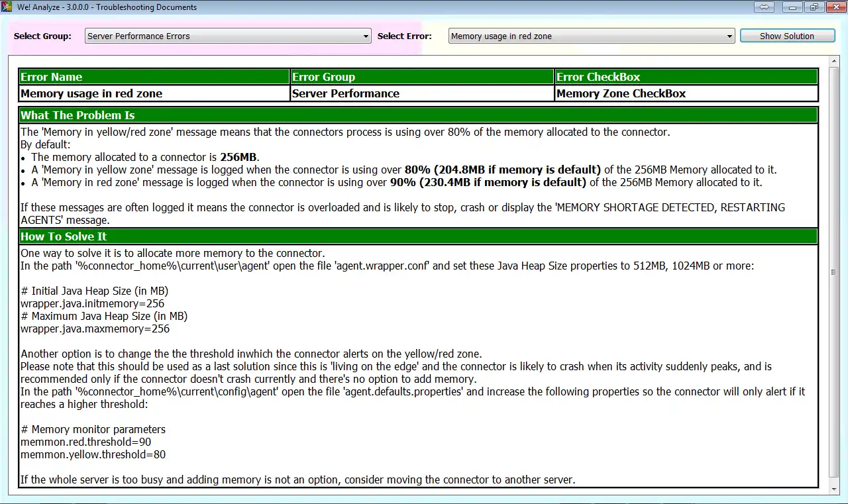Click '# Initial Java Heap Size (in MB)' line
Screen dimensions: 848x504
pos(95,291)
